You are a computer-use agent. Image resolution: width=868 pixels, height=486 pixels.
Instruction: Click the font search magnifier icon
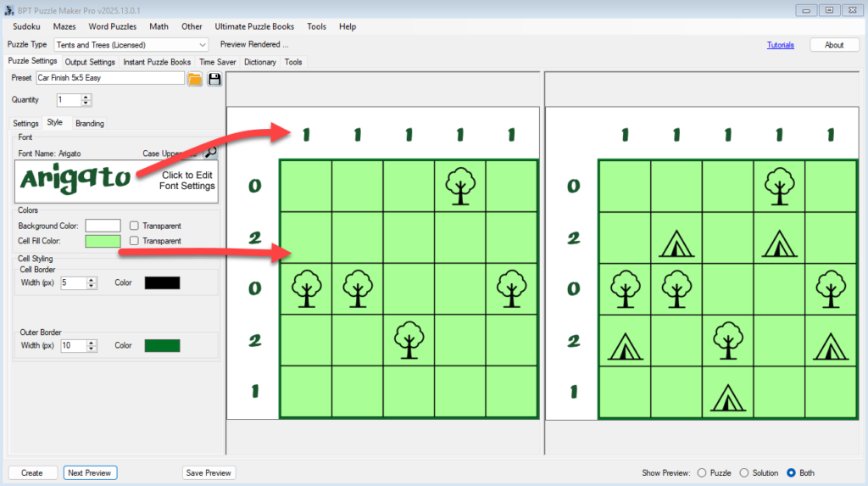tap(210, 153)
